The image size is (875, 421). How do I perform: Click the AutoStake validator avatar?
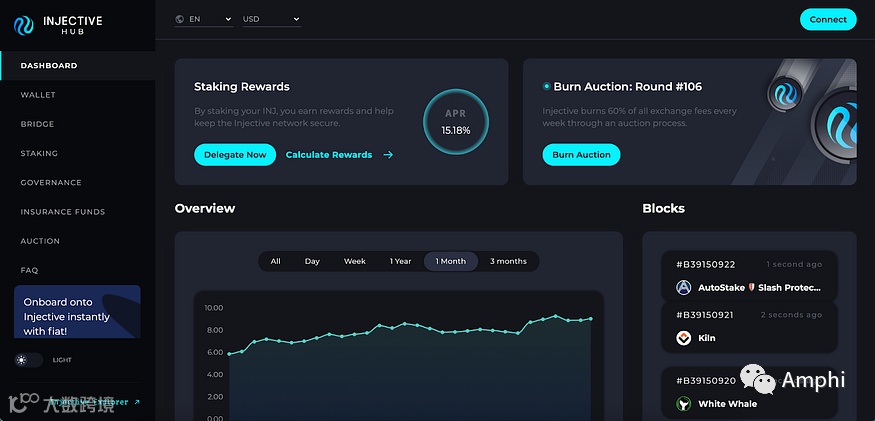(x=684, y=288)
